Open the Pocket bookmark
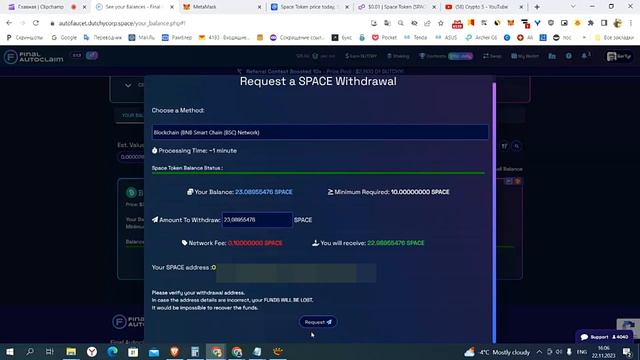The height and width of the screenshot is (360, 640). pyautogui.click(x=384, y=37)
